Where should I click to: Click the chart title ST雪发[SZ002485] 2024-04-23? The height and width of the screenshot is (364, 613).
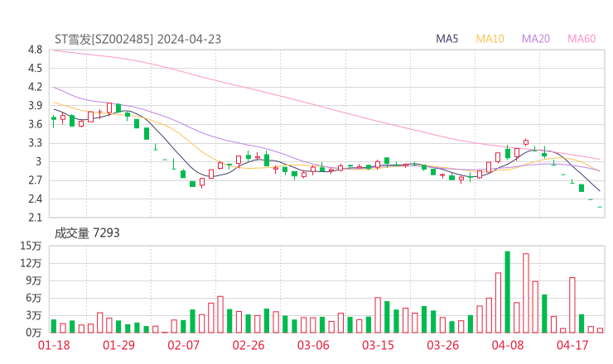point(138,39)
